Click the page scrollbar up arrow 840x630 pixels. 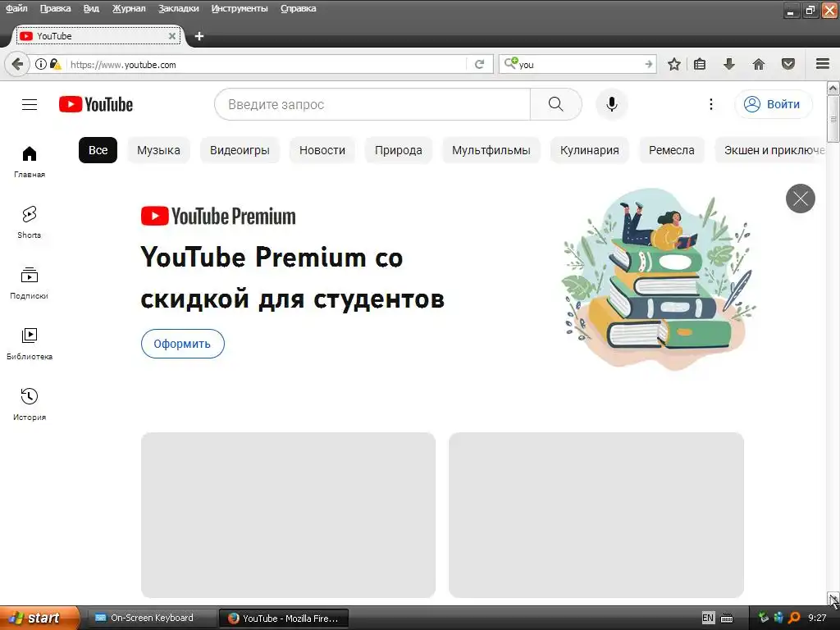833,88
